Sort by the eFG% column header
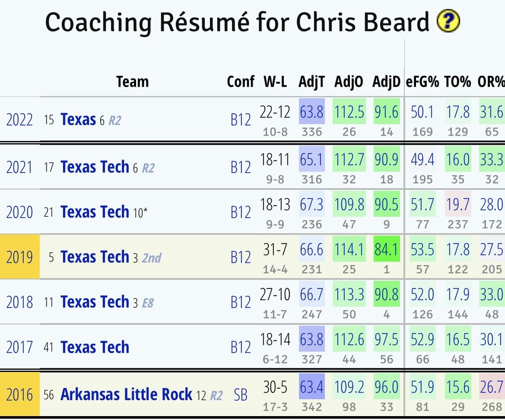Screen dimensions: 505x420 tap(422, 82)
